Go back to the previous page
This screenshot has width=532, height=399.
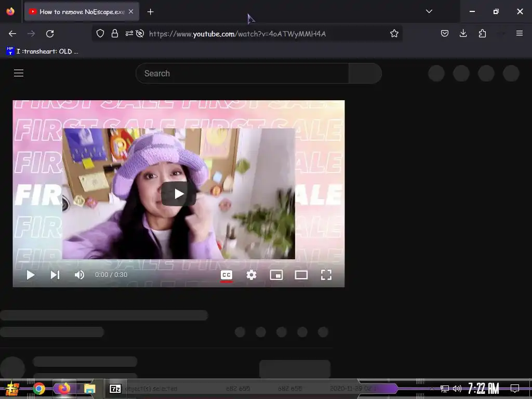[12, 34]
